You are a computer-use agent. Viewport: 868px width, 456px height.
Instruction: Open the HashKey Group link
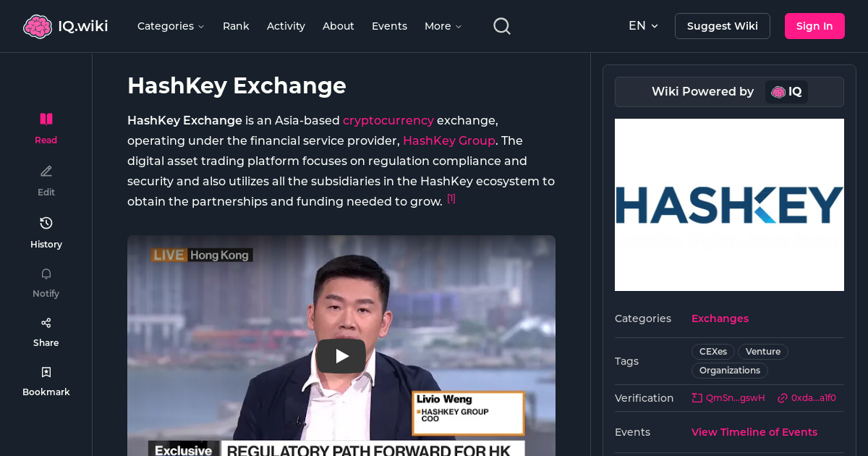(x=448, y=140)
